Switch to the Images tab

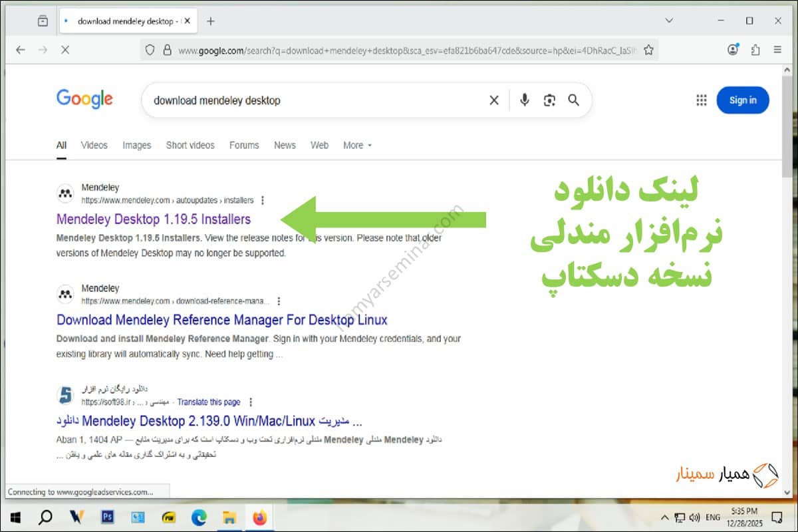click(137, 145)
